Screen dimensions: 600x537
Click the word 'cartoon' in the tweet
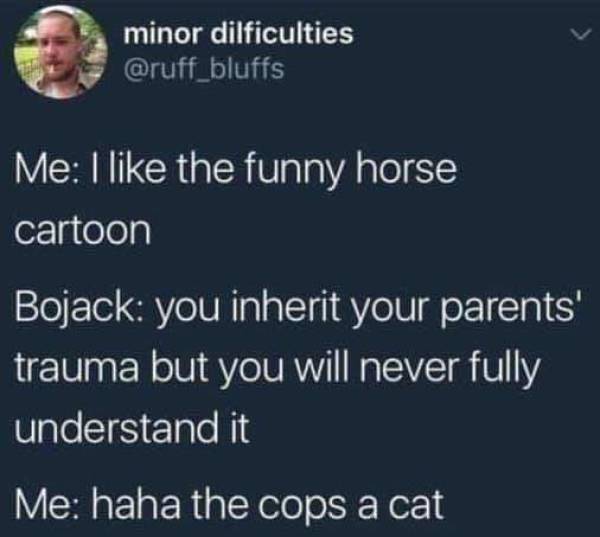tap(83, 232)
